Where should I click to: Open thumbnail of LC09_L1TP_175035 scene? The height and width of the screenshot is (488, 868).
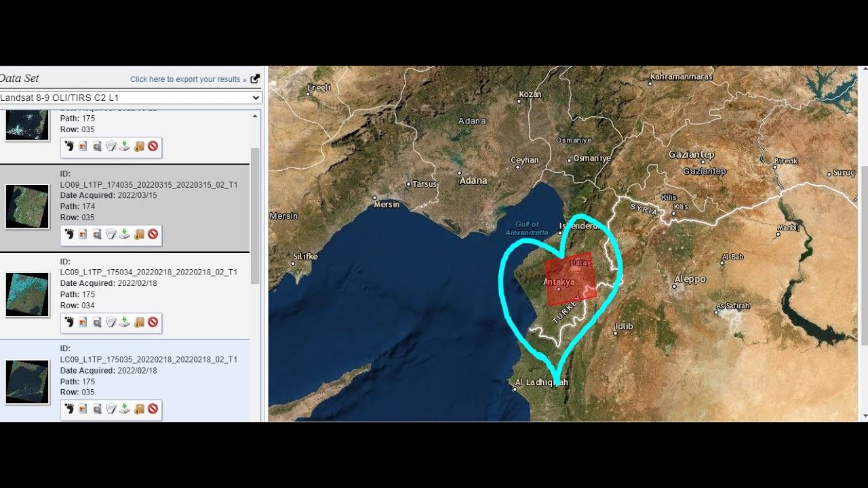point(27,382)
